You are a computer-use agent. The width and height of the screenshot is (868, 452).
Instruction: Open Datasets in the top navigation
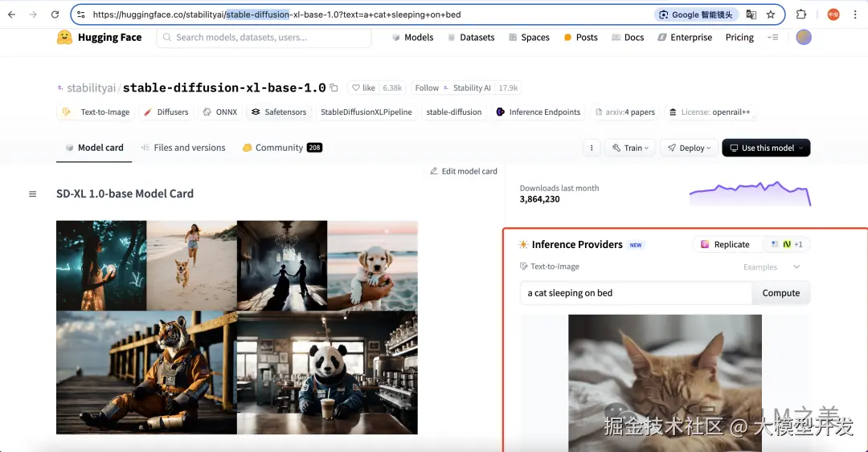tap(471, 37)
